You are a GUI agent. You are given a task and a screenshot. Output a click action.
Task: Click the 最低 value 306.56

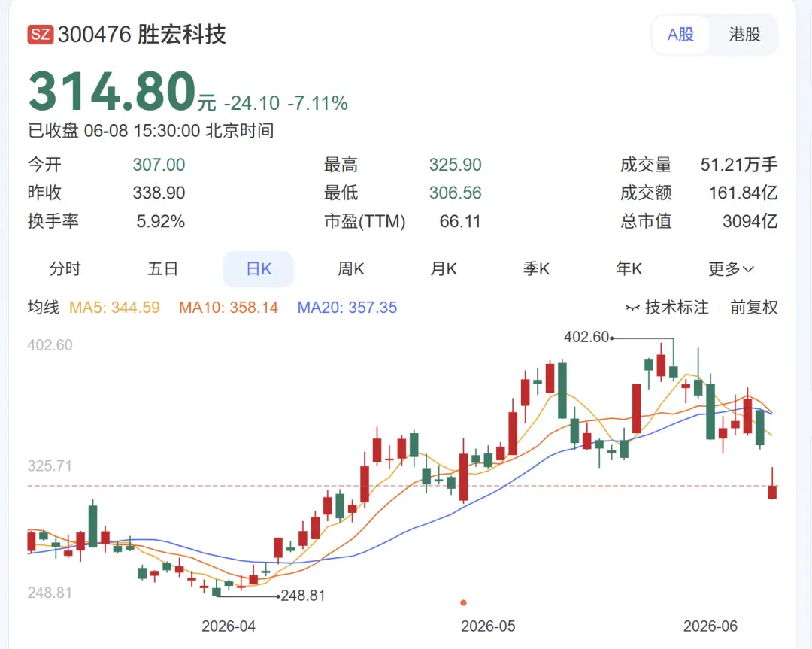(x=455, y=193)
